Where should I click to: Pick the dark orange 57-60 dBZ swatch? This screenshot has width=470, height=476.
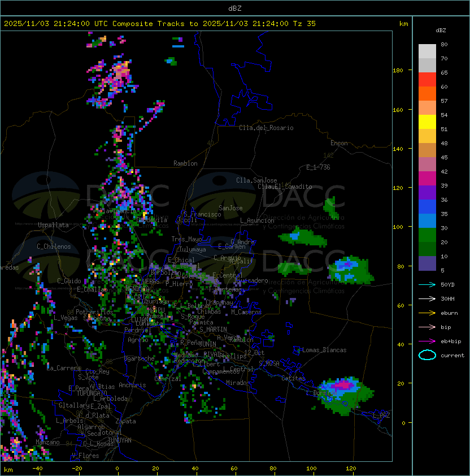click(x=427, y=93)
